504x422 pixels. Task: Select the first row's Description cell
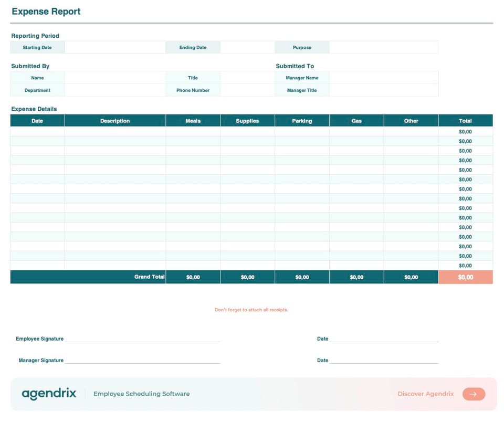pos(115,131)
